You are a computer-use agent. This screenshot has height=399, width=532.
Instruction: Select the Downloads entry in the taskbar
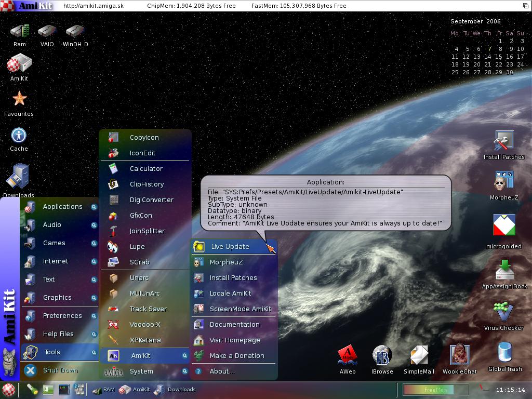175,390
